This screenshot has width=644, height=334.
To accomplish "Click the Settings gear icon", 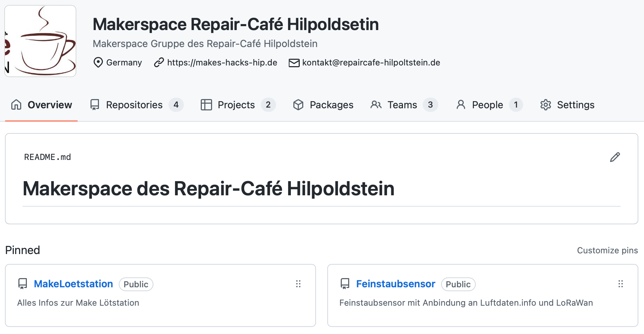I will point(546,105).
